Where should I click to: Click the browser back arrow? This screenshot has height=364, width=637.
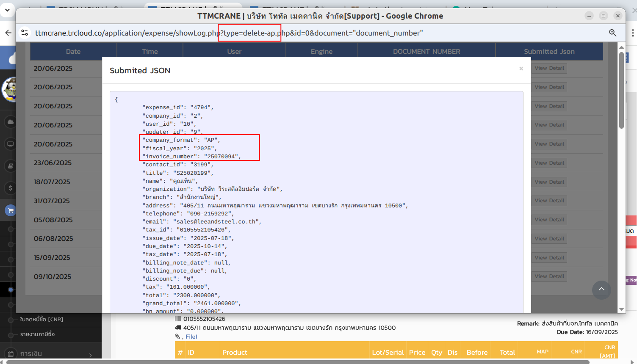pos(8,33)
